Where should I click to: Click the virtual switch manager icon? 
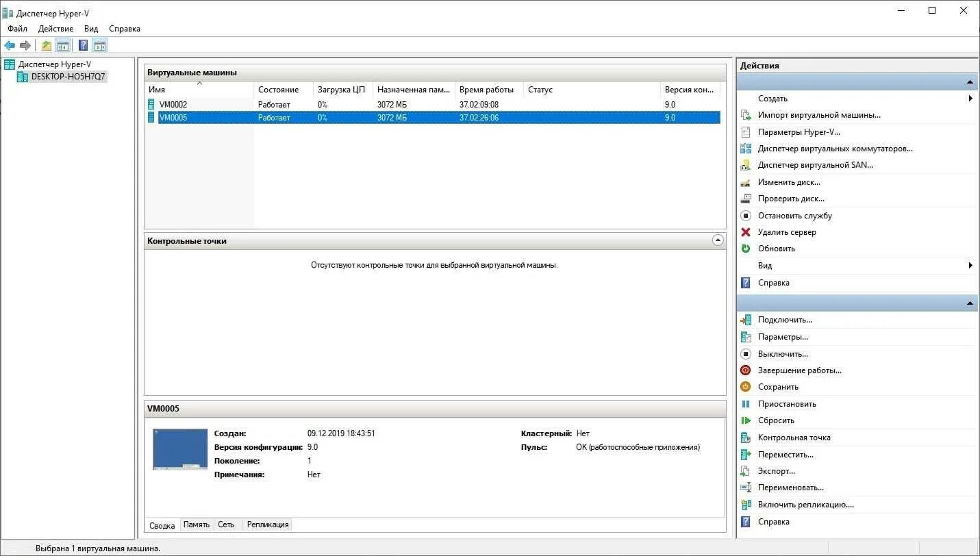point(746,149)
